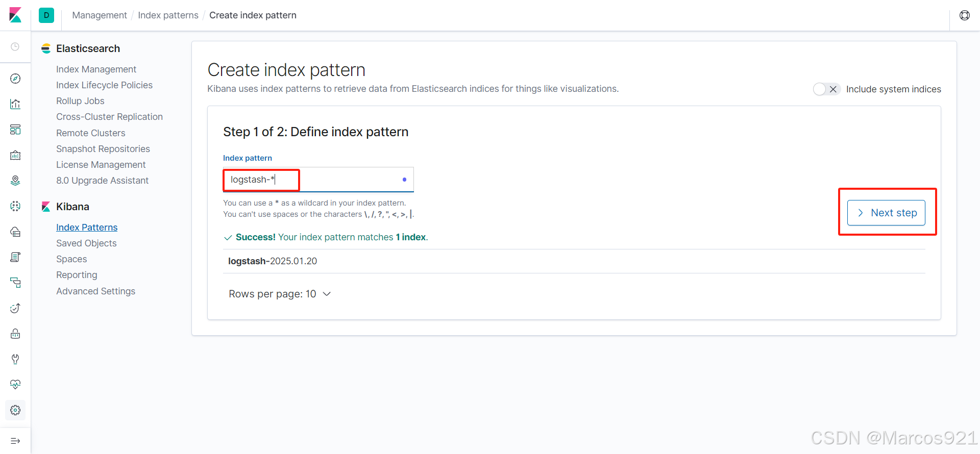Open Dev Tools wrench icon
The image size is (980, 454).
15,359
